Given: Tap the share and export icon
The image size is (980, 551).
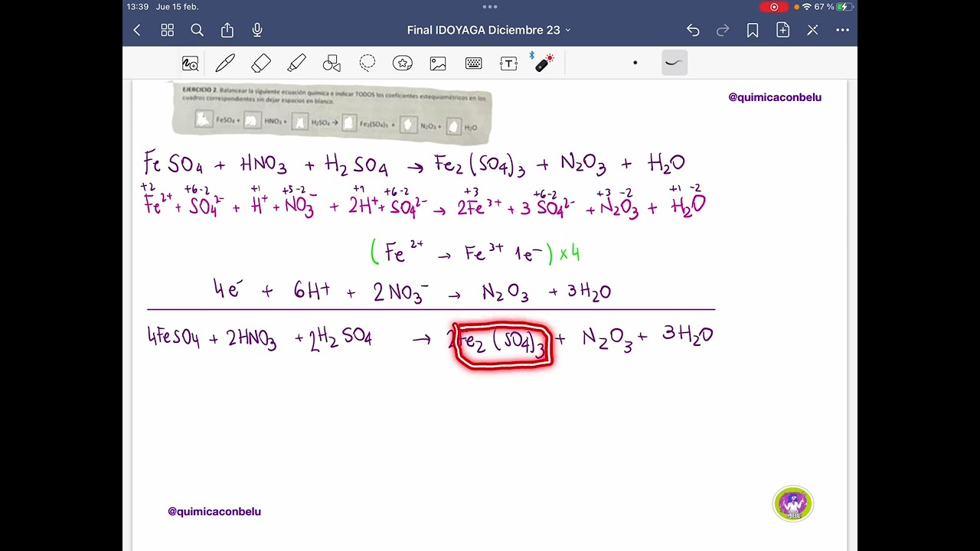Looking at the screenshot, I should [227, 30].
